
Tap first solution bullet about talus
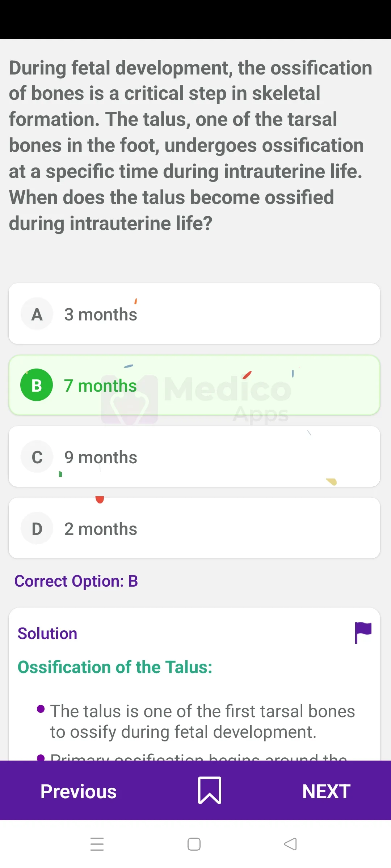click(x=202, y=721)
